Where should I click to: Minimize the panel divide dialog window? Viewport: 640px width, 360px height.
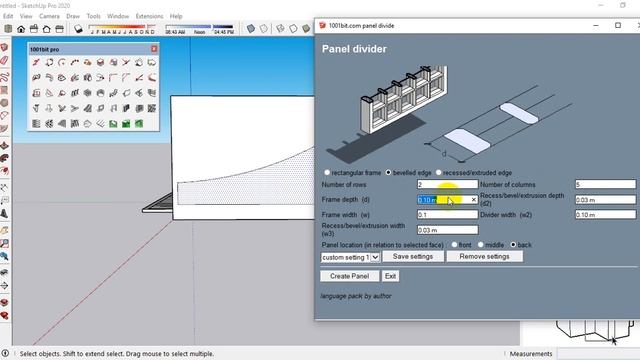596,25
